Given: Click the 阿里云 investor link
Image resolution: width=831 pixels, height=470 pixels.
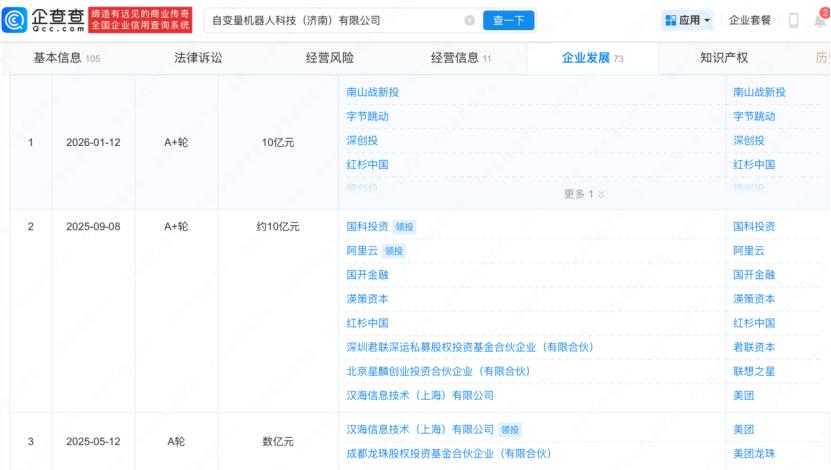Looking at the screenshot, I should pos(362,251).
